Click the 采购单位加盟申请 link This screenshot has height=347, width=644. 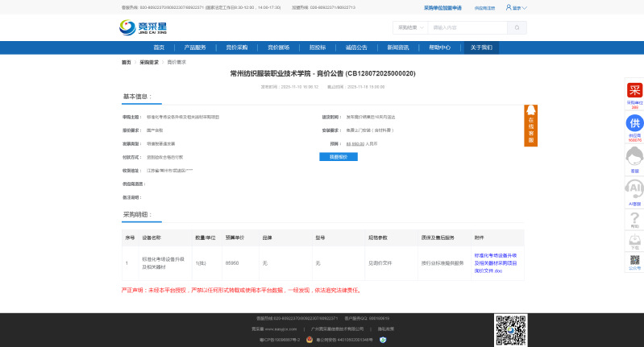pos(442,7)
